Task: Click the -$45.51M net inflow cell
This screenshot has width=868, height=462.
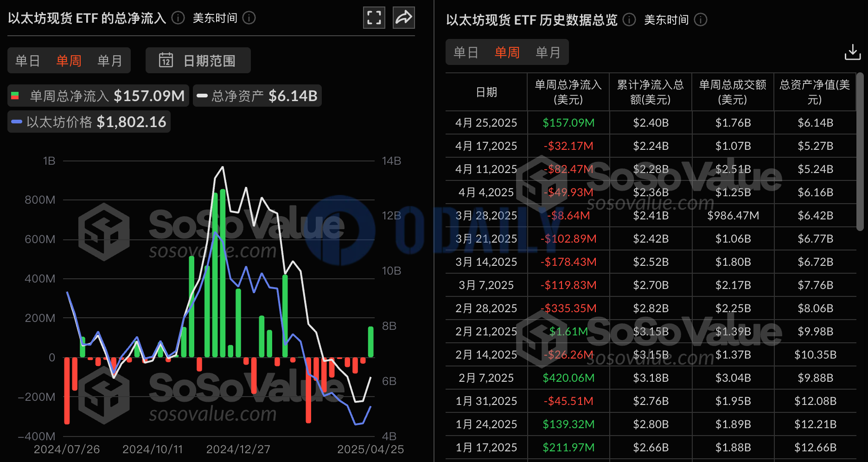Action: [x=568, y=401]
